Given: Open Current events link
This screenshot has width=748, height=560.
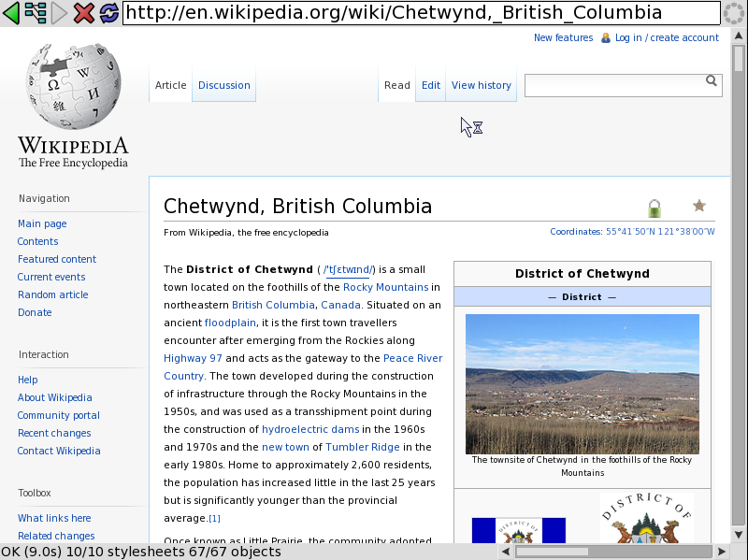Looking at the screenshot, I should pos(51,277).
